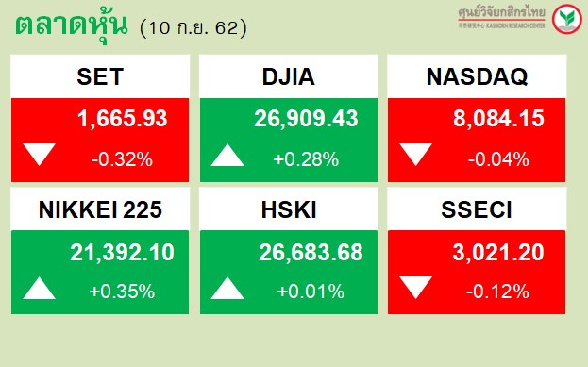This screenshot has width=588, height=367.
Task: Click the NIKKEI +0.35% change
Action: pos(122,292)
